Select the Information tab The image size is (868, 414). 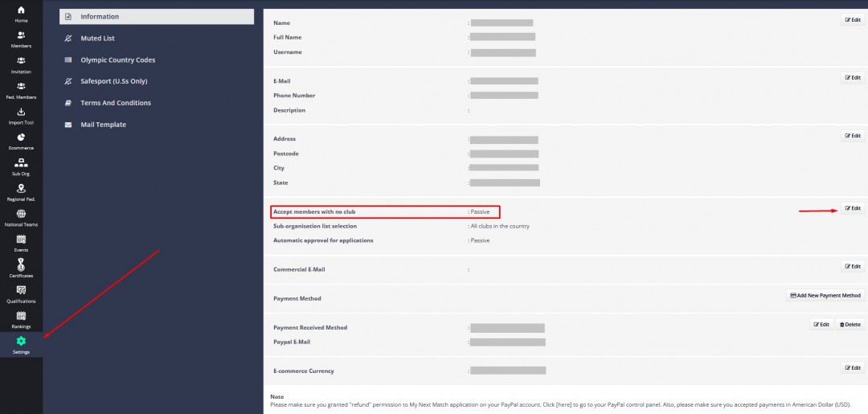pos(157,17)
